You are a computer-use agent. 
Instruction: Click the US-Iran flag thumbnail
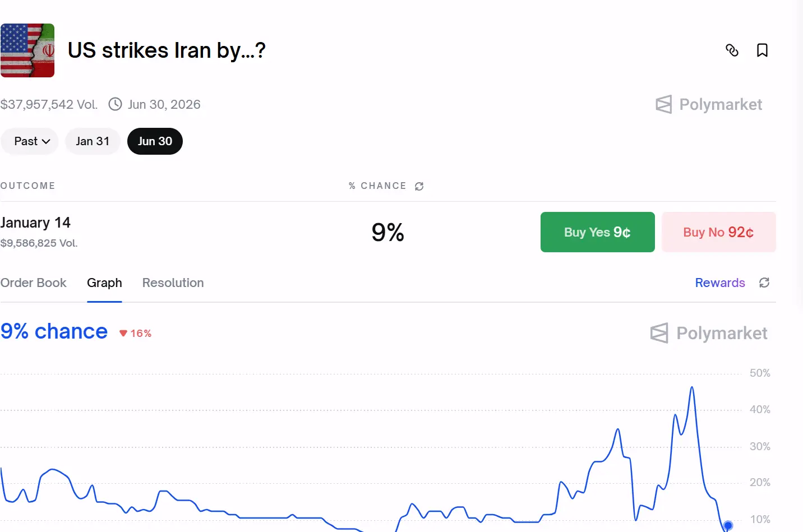pyautogui.click(x=27, y=50)
